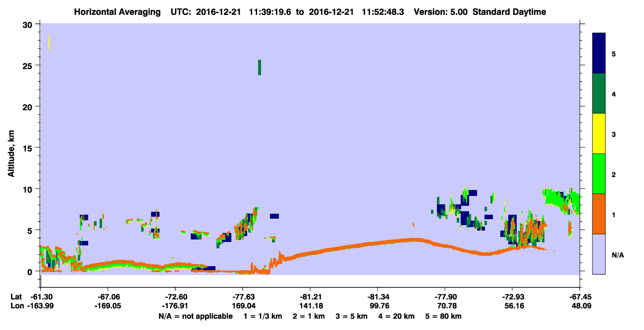Image resolution: width=644 pixels, height=330 pixels.
Task: Click the y-axis tick label 10
Action: (x=29, y=189)
